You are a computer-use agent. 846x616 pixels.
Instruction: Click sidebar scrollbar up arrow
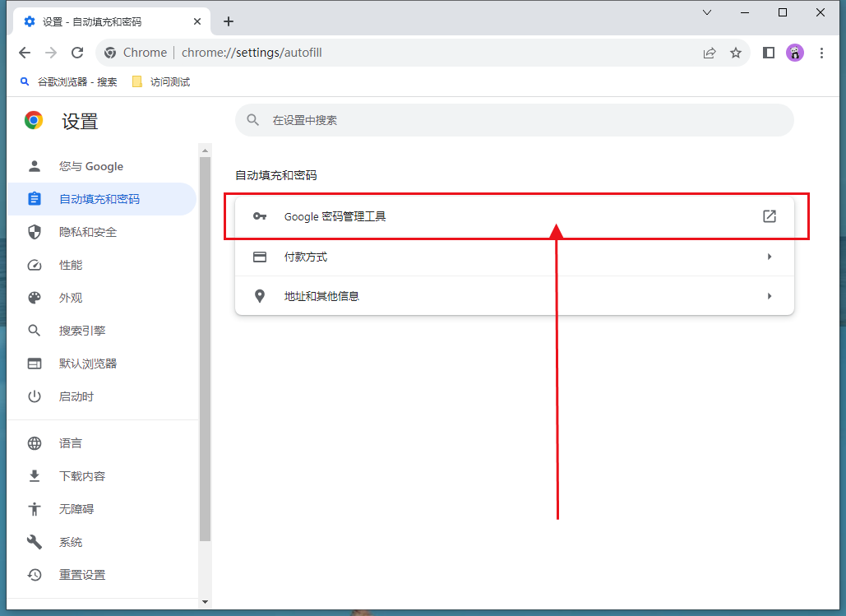(205, 151)
